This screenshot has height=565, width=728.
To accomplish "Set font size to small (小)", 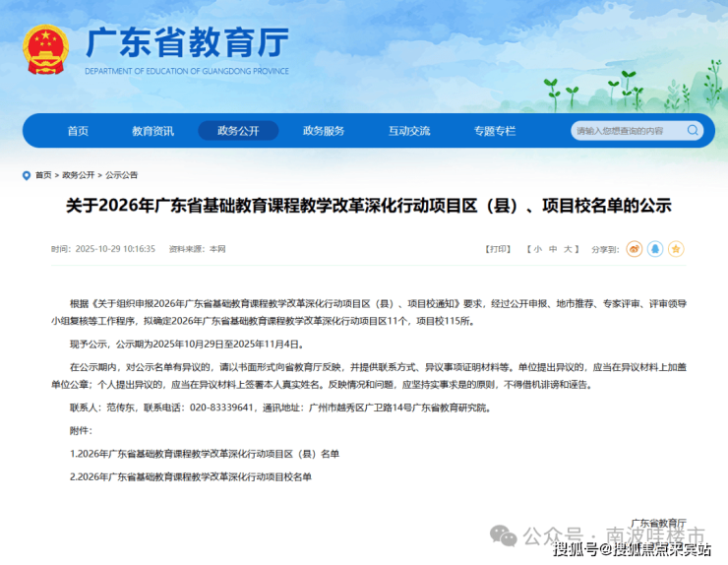I will click(x=537, y=249).
